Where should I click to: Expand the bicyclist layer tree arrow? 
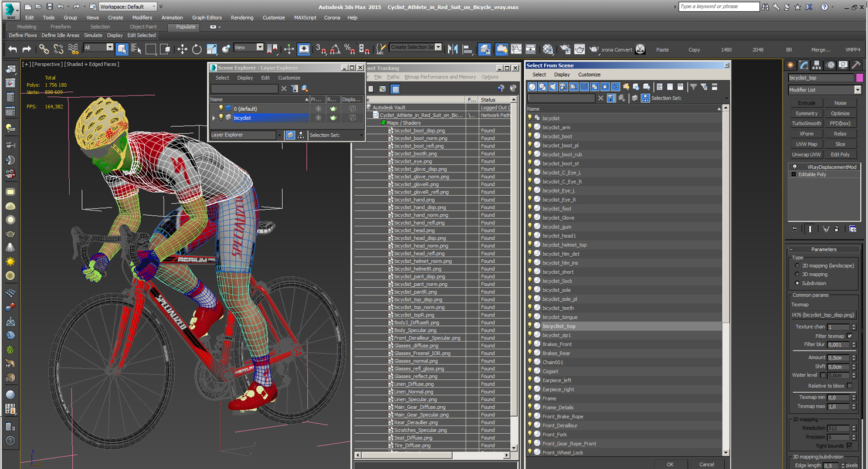[x=213, y=118]
